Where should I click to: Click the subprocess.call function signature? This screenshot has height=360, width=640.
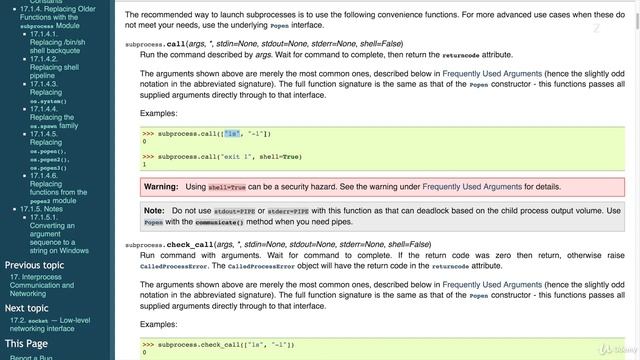pyautogui.click(x=264, y=44)
